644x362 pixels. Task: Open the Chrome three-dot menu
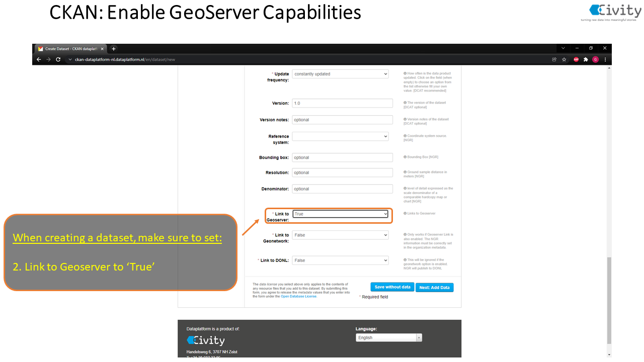pos(605,59)
